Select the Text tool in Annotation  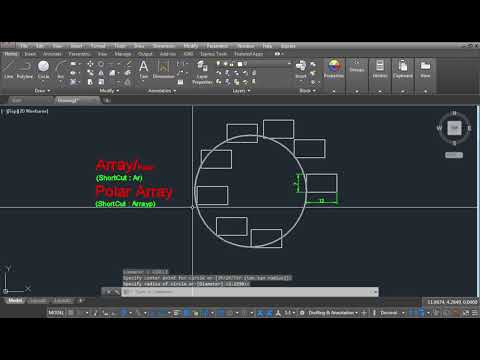coord(144,69)
